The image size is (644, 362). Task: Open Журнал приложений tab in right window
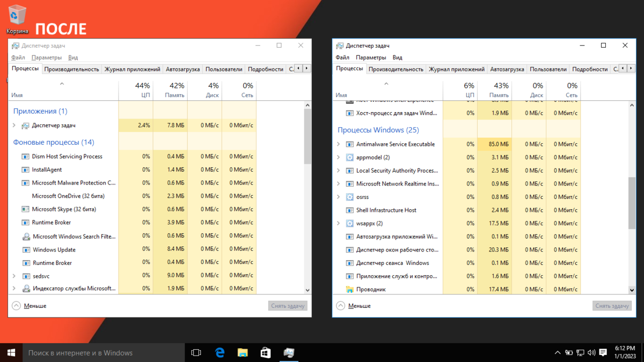click(457, 69)
